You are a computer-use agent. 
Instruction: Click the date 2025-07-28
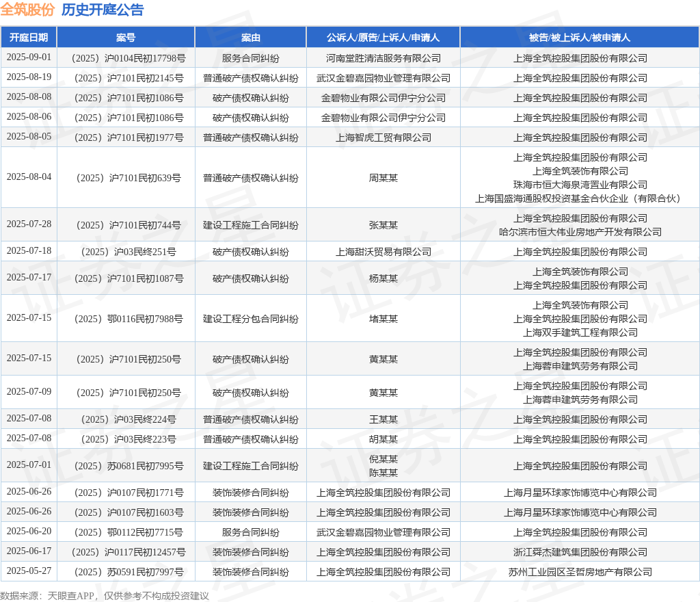29,224
